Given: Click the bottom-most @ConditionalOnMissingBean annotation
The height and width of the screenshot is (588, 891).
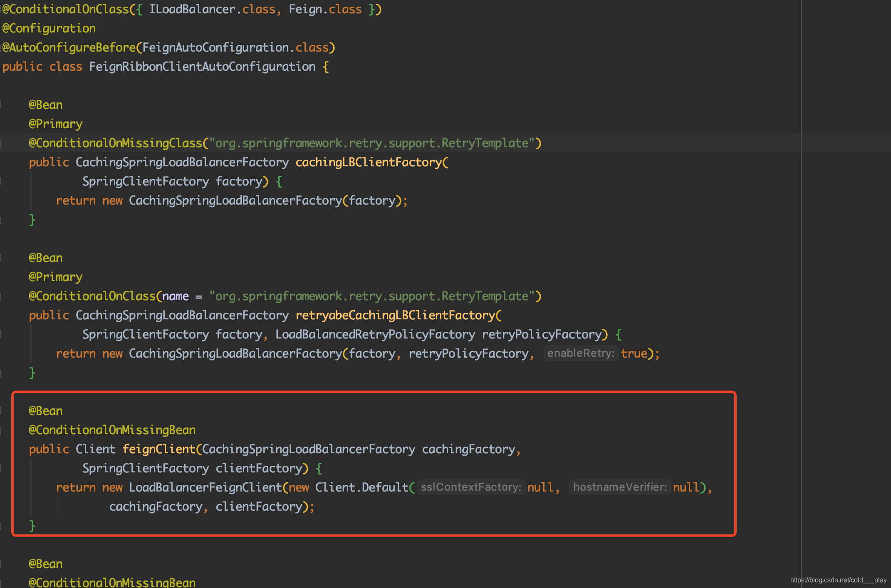Looking at the screenshot, I should click(x=112, y=582).
